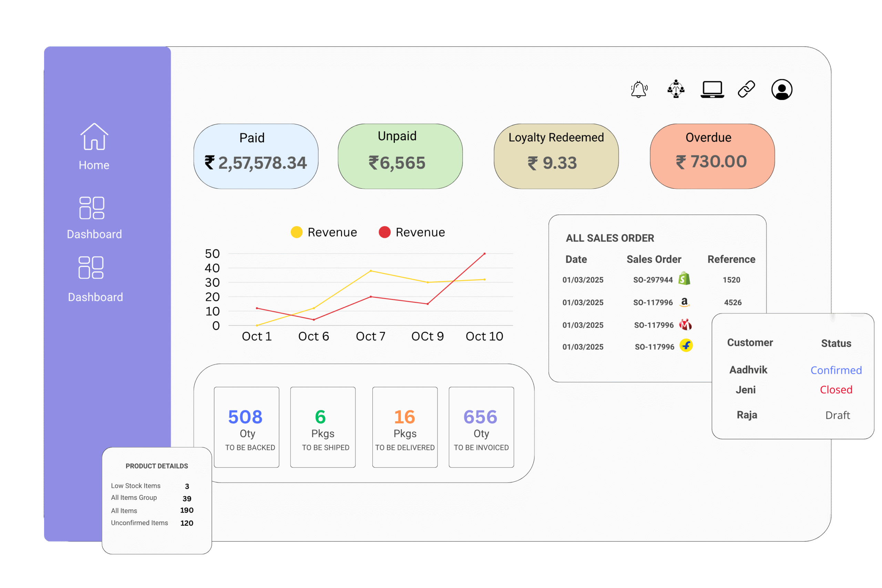Click the chain link icon

coord(746,89)
